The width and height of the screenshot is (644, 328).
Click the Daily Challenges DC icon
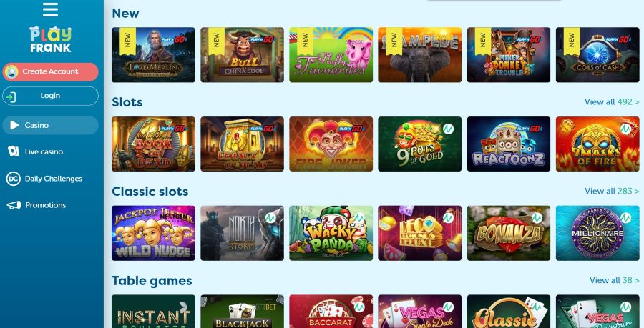click(x=13, y=179)
